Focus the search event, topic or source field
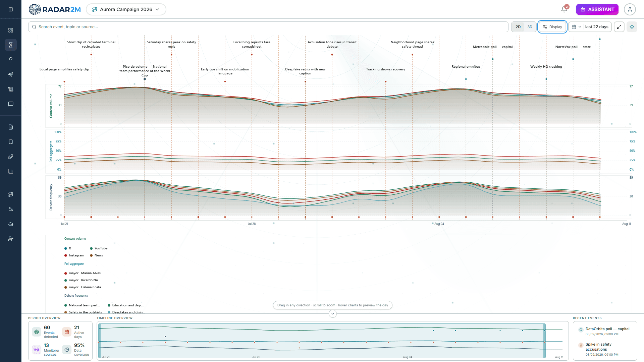644x362 pixels. [268, 27]
